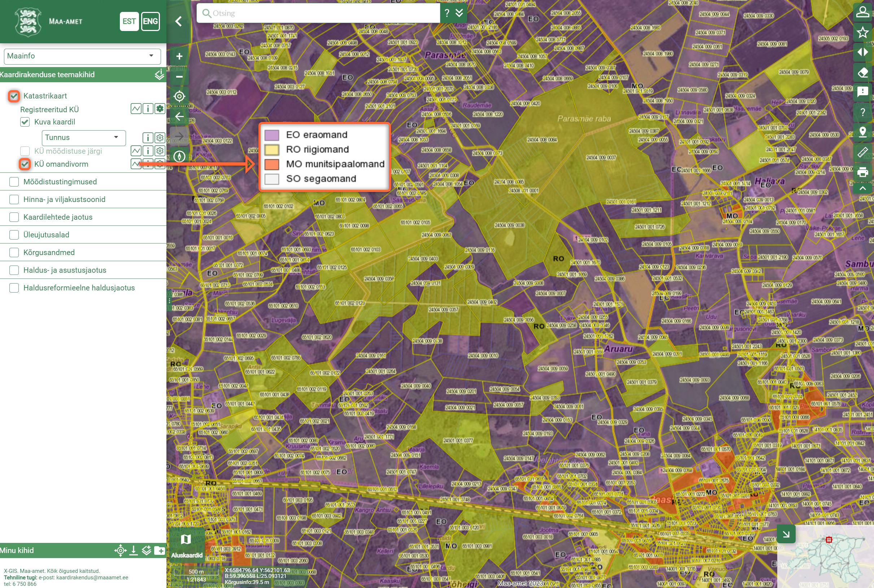Enable Haldusreformieelne haldusjaotus checkbox

tap(14, 288)
